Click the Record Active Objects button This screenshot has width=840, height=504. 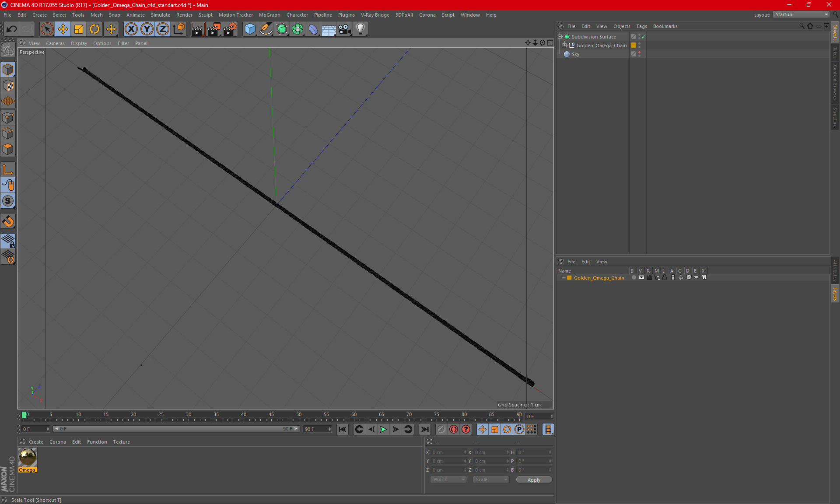tap(441, 429)
